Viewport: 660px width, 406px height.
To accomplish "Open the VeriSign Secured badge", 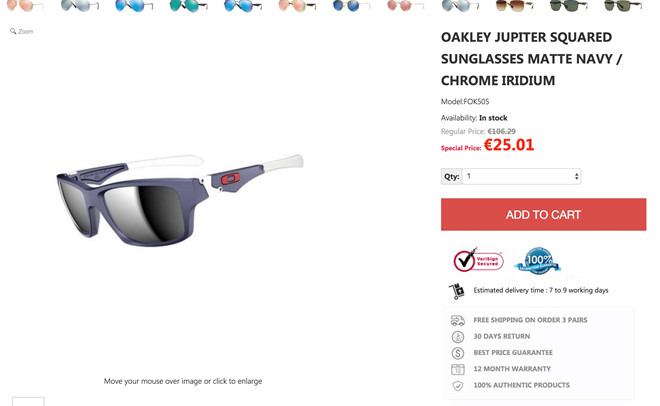I will tap(478, 260).
